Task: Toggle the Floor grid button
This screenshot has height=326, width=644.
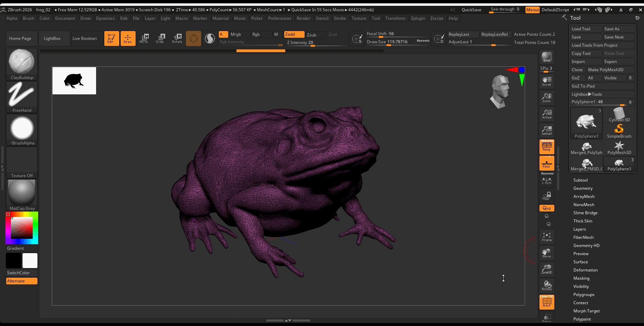Action: click(x=547, y=163)
